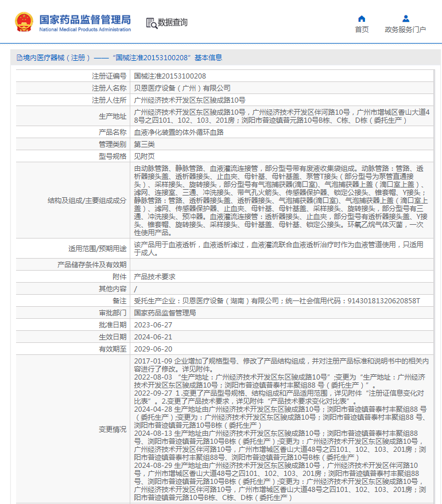This screenshot has height=504, width=442.
Task: Open the 政务服务门户 link
Action: point(405,30)
